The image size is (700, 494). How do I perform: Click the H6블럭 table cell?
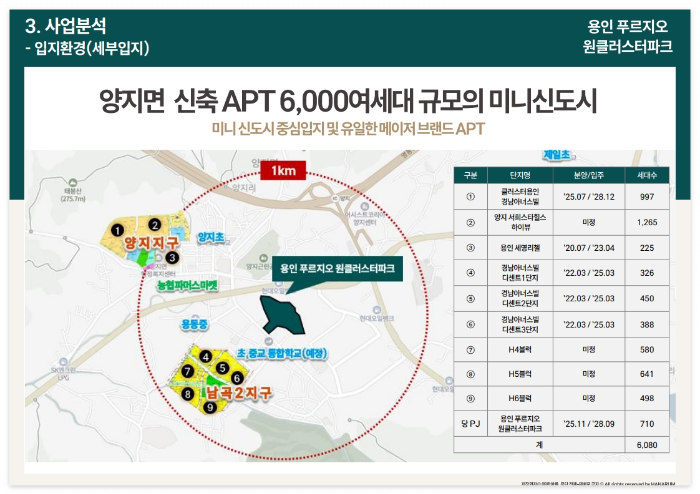pyautogui.click(x=520, y=399)
